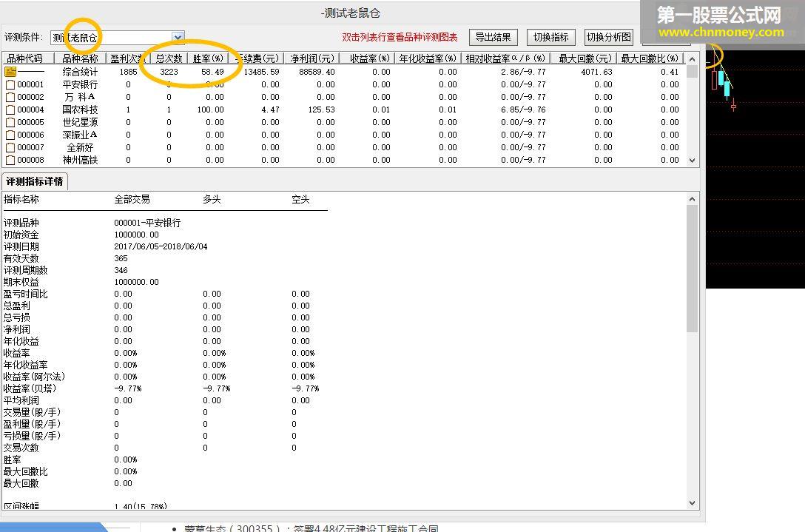Click the 空头 column heading

coord(300,200)
